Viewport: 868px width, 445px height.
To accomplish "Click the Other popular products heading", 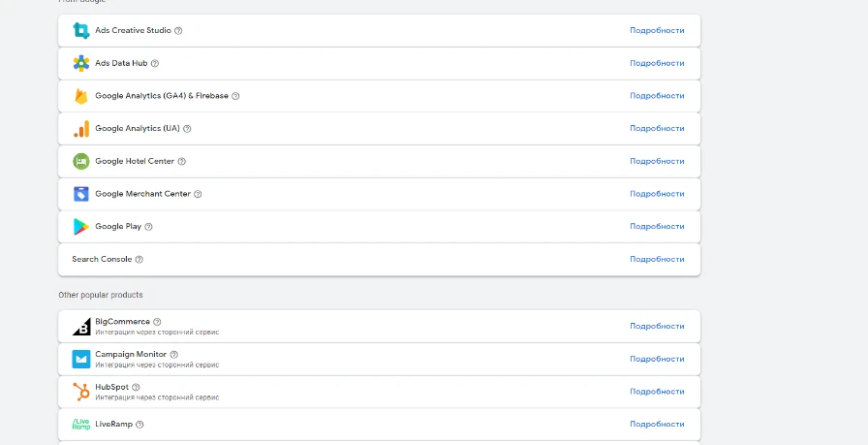I will tap(101, 295).
